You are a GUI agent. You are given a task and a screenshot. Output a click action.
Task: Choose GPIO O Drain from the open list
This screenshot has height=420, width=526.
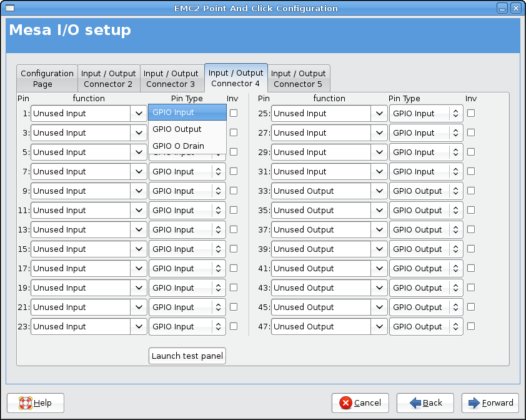pyautogui.click(x=187, y=146)
